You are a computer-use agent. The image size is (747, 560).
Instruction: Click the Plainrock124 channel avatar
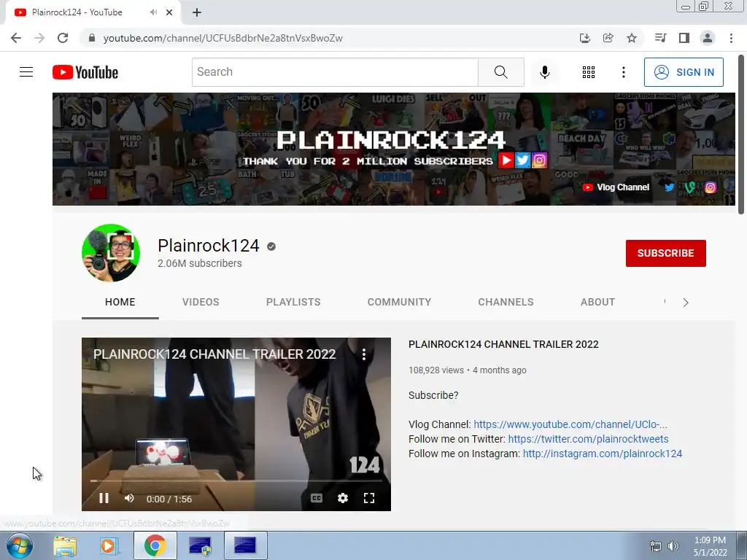point(111,253)
